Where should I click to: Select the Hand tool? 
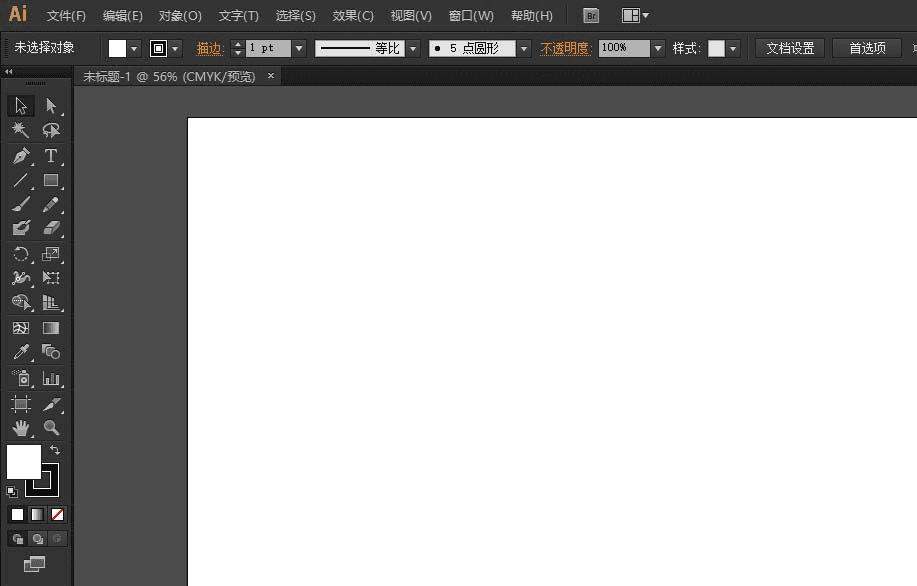pos(20,428)
